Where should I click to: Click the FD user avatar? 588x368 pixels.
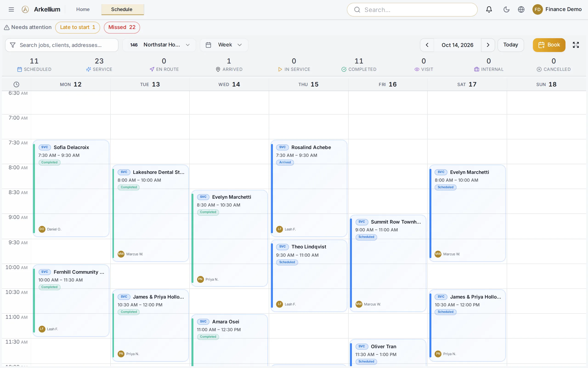click(537, 9)
